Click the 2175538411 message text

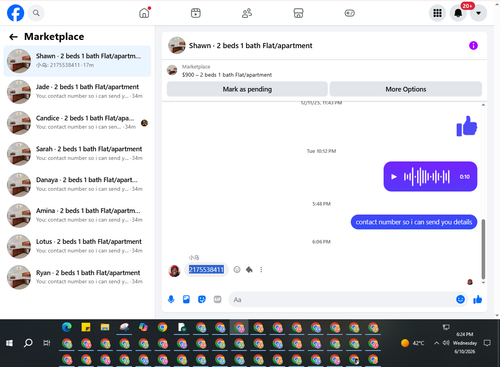coord(206,269)
